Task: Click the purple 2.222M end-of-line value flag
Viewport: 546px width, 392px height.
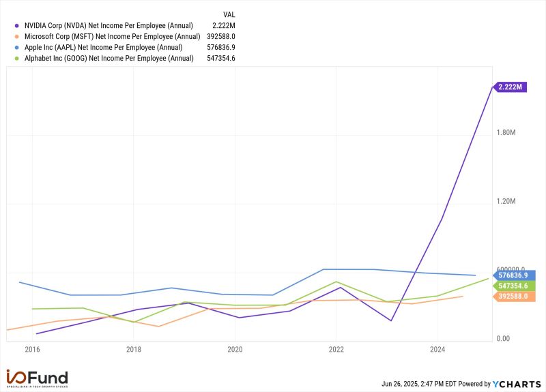Action: pyautogui.click(x=511, y=87)
